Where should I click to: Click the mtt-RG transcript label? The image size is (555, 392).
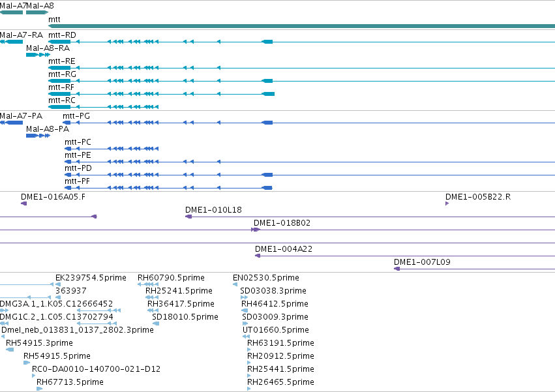[62, 74]
